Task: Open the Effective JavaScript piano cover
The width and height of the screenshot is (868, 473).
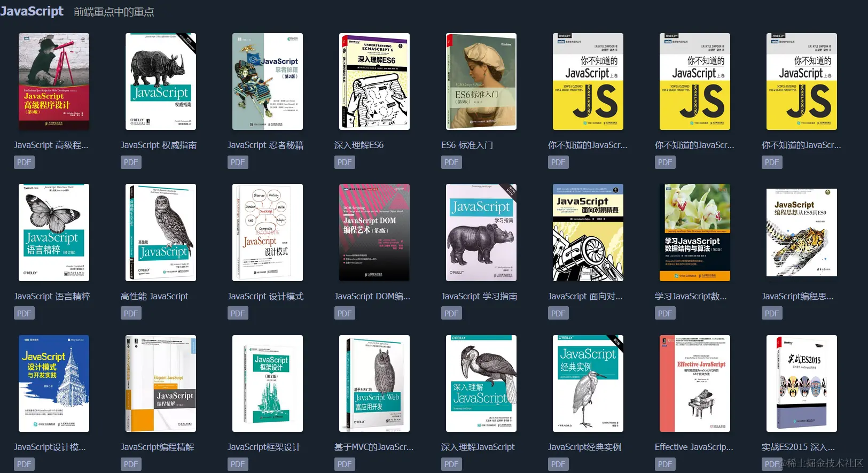Action: click(x=695, y=383)
